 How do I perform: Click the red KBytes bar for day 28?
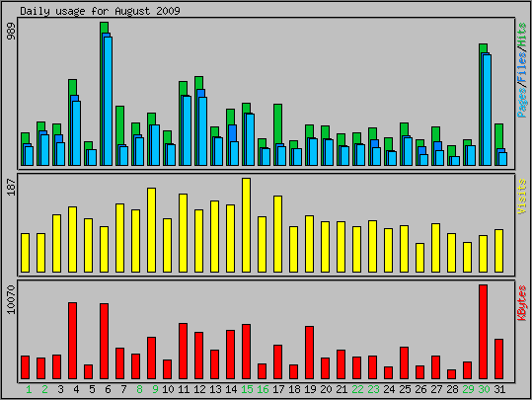pyautogui.click(x=452, y=374)
